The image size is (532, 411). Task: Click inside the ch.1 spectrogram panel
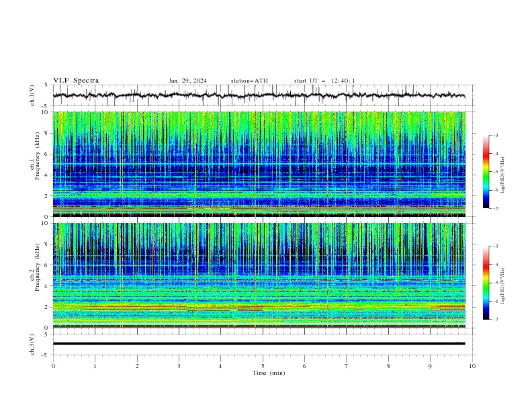pyautogui.click(x=259, y=164)
